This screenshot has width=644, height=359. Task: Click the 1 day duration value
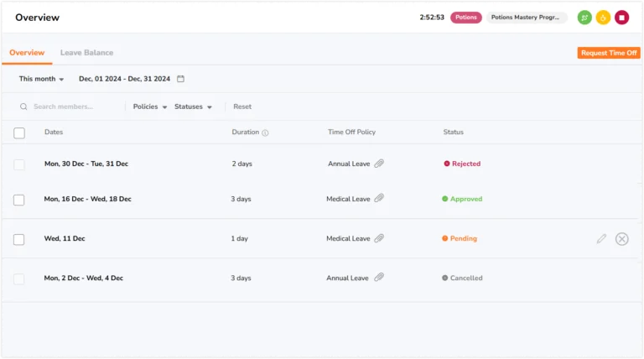[x=240, y=238]
